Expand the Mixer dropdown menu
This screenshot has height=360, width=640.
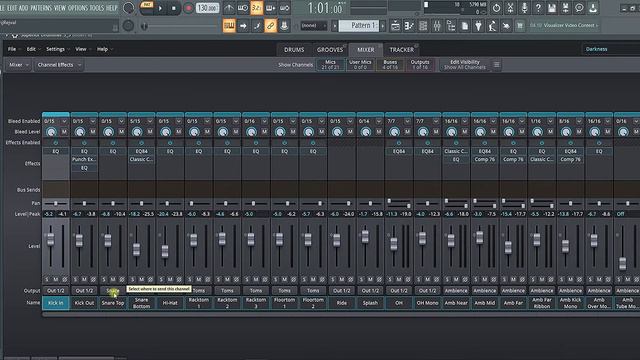[x=19, y=65]
